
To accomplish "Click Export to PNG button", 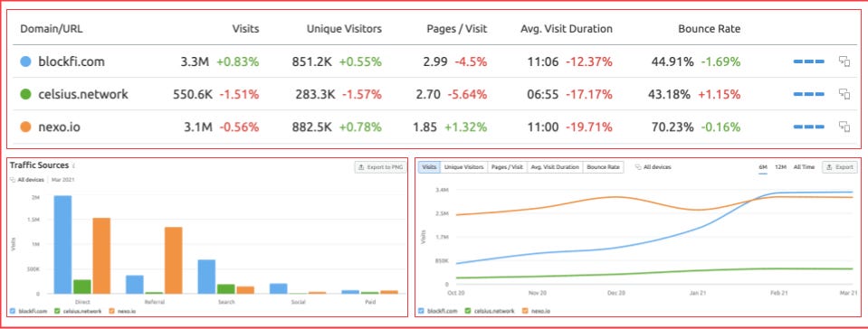I will point(380,166).
